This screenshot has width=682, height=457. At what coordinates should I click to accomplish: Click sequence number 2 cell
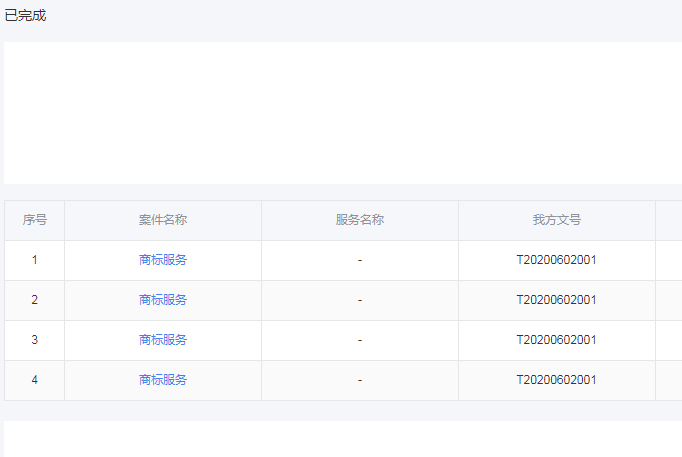pyautogui.click(x=35, y=300)
